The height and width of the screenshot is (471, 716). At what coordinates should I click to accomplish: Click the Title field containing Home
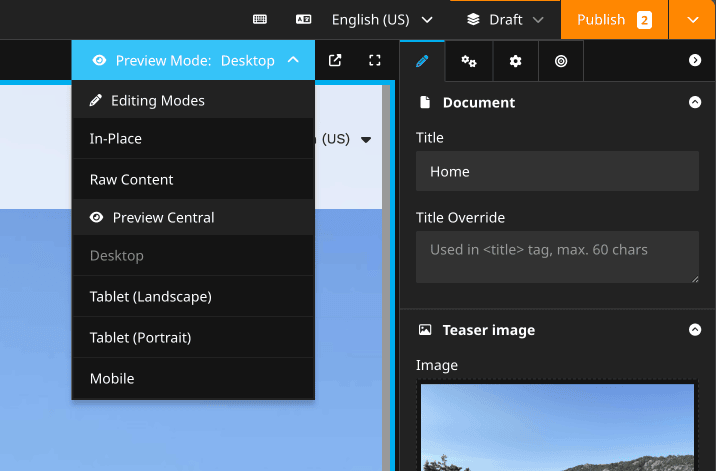[557, 171]
